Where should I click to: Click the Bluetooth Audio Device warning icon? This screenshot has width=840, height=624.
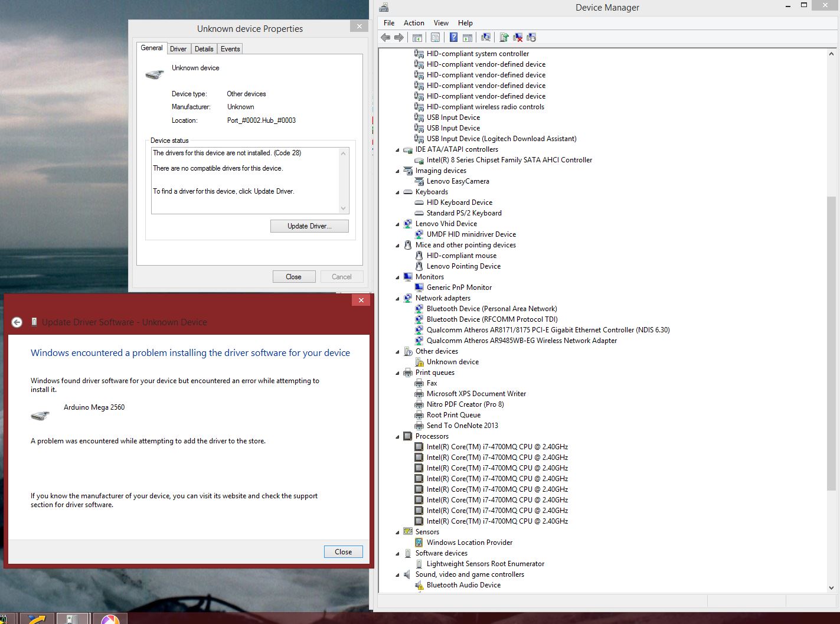419,585
